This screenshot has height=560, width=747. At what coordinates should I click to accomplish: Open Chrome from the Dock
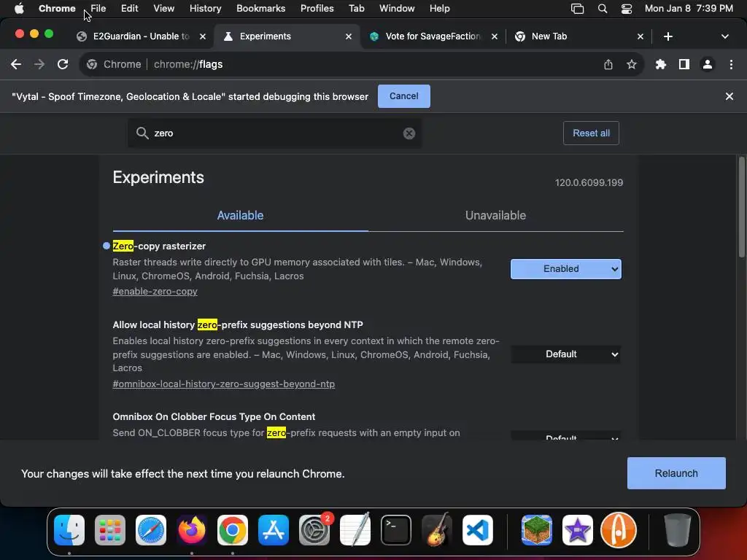click(x=233, y=530)
